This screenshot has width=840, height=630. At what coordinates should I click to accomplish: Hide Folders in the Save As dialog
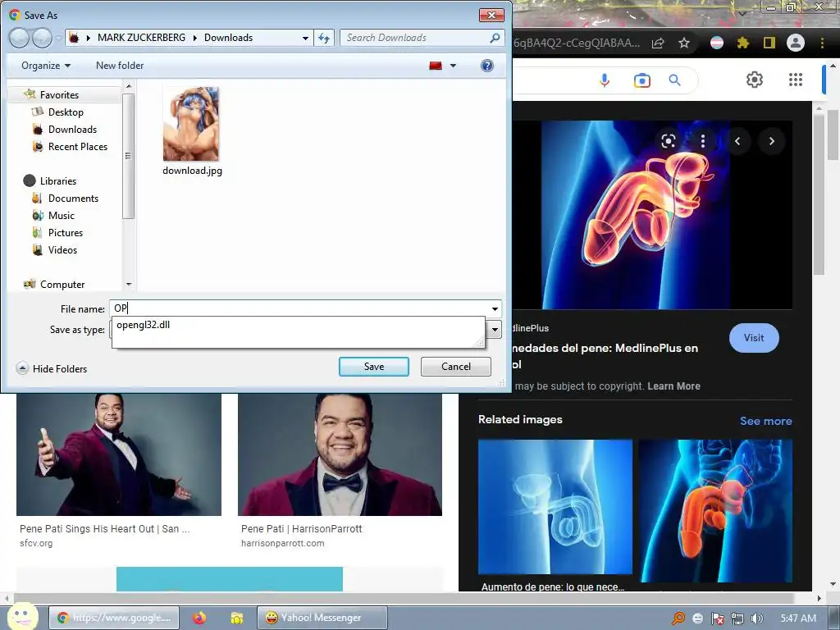pyautogui.click(x=52, y=368)
